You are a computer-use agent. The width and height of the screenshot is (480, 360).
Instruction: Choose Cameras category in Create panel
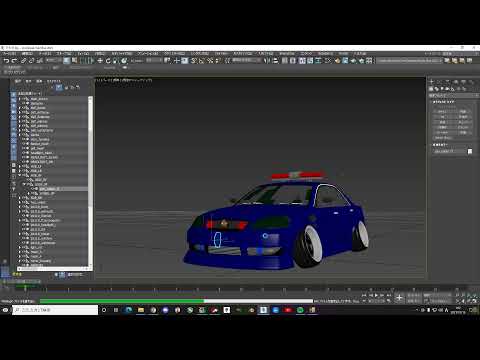pos(447,89)
